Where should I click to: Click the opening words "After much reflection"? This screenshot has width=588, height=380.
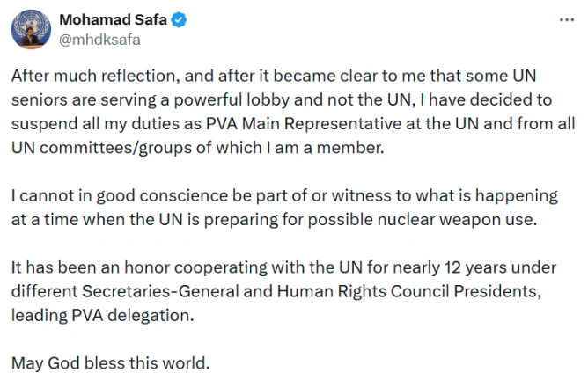[93, 76]
